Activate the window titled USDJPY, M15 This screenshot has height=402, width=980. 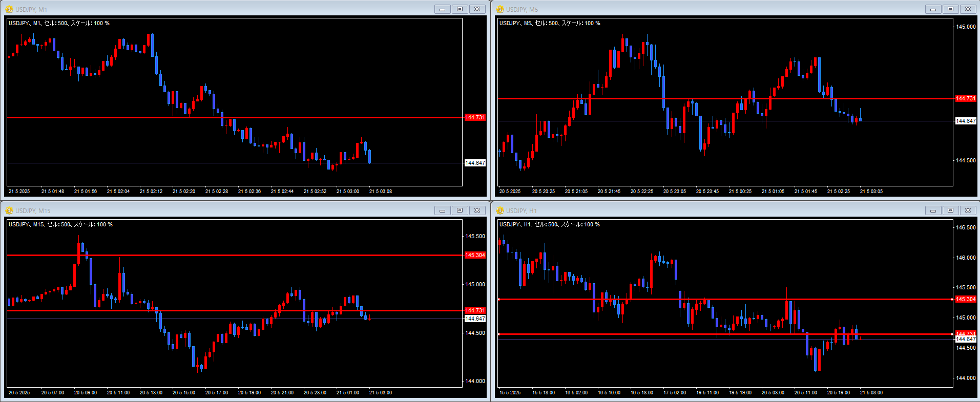pos(33,210)
